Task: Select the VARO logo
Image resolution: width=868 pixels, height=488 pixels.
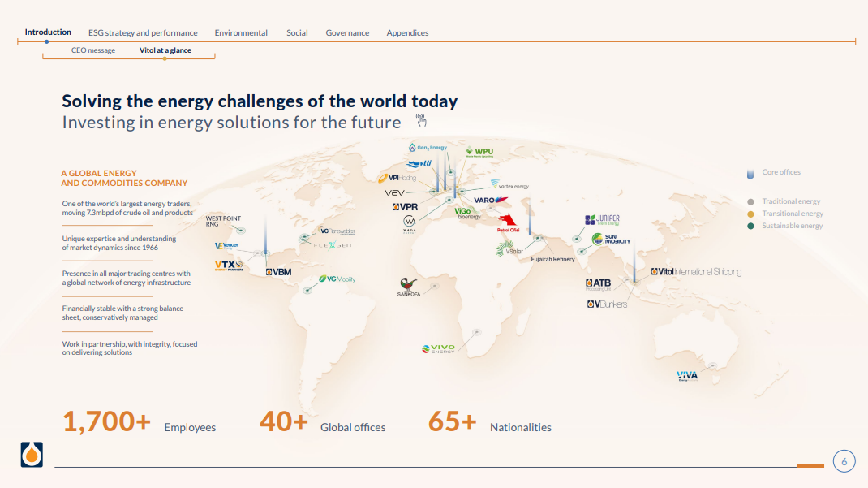Action: point(491,200)
